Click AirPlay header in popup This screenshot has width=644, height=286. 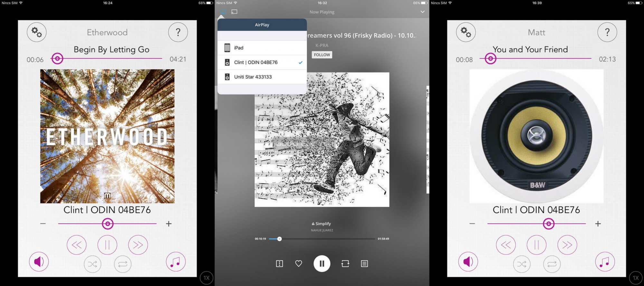[262, 25]
